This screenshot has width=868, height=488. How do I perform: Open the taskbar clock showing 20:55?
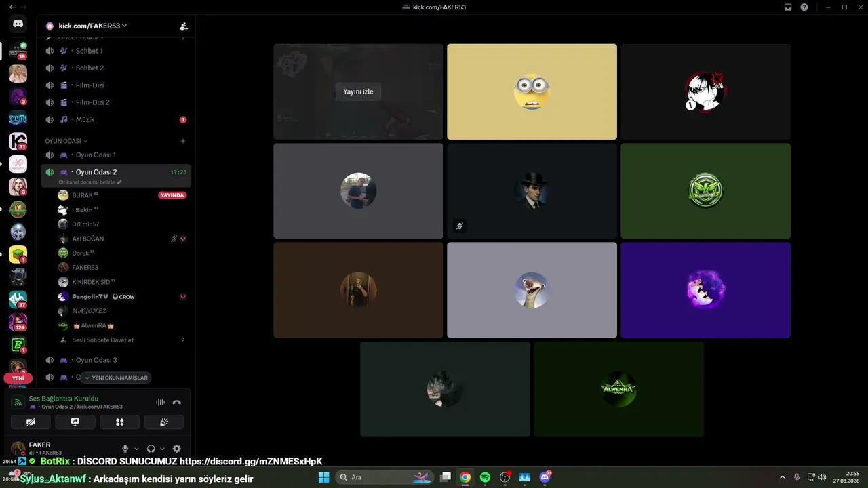[x=847, y=477]
